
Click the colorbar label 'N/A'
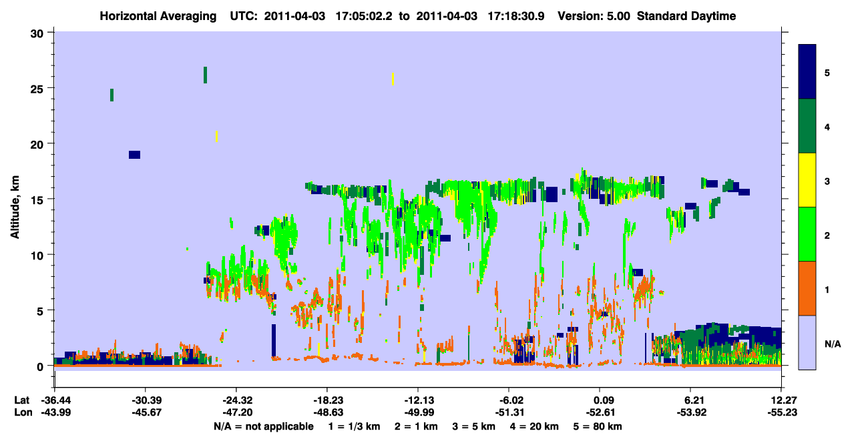click(833, 344)
